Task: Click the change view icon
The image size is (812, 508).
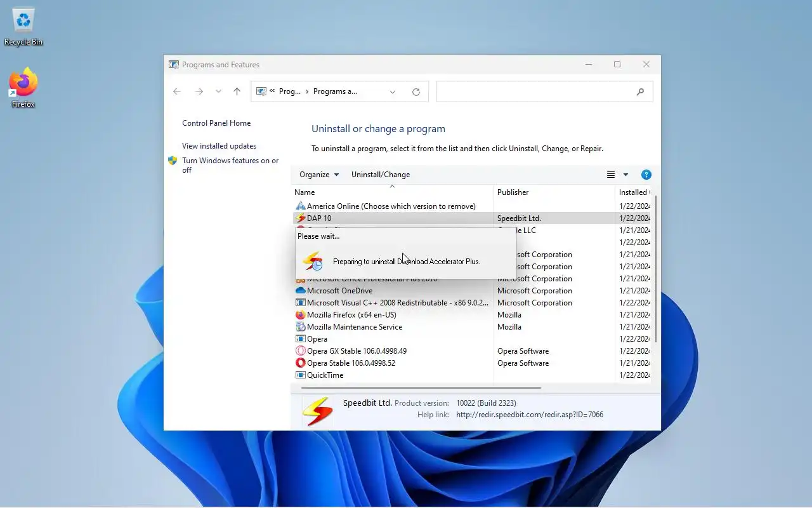Action: 611,175
